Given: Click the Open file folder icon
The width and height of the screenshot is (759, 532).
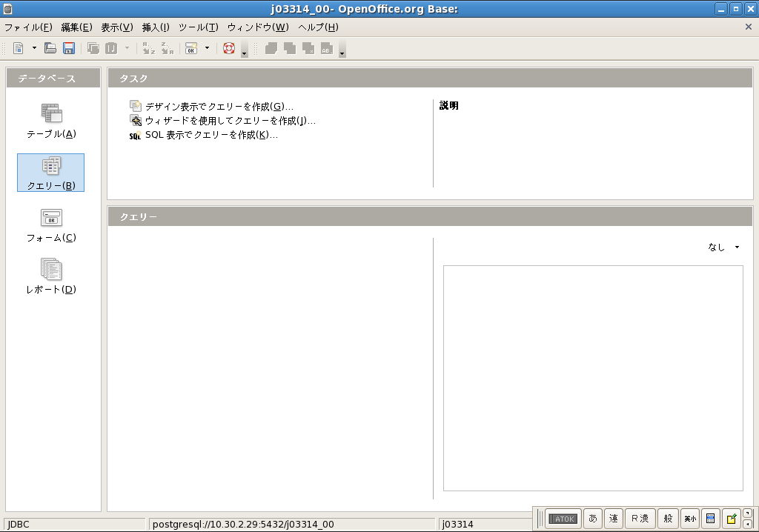Looking at the screenshot, I should [50, 48].
